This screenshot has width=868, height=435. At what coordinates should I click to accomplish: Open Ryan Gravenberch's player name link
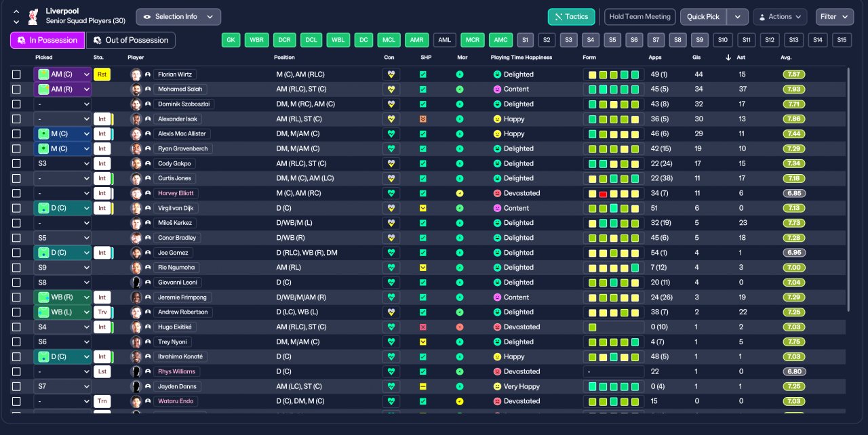182,148
